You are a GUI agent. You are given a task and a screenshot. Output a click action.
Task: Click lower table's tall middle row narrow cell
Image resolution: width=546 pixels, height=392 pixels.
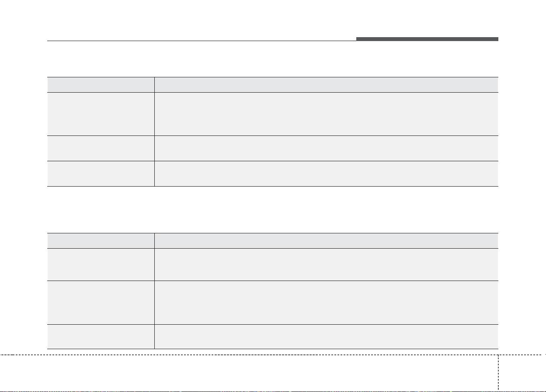(x=101, y=302)
